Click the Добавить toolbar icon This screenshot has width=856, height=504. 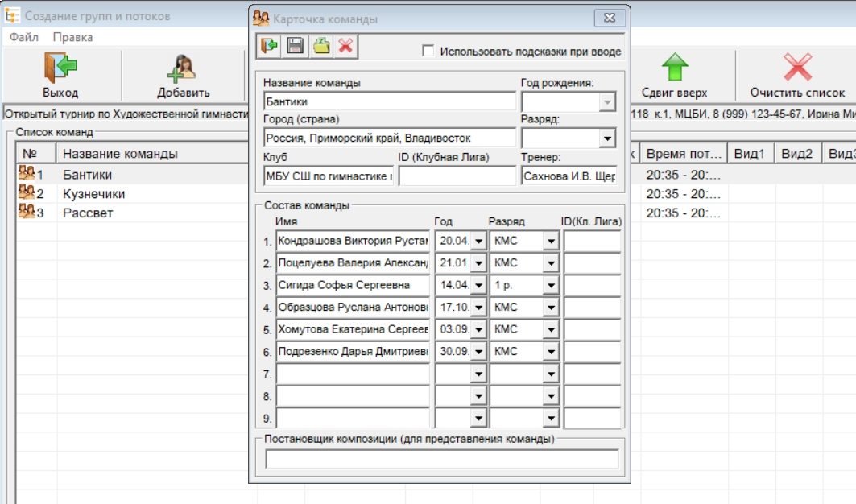point(183,75)
